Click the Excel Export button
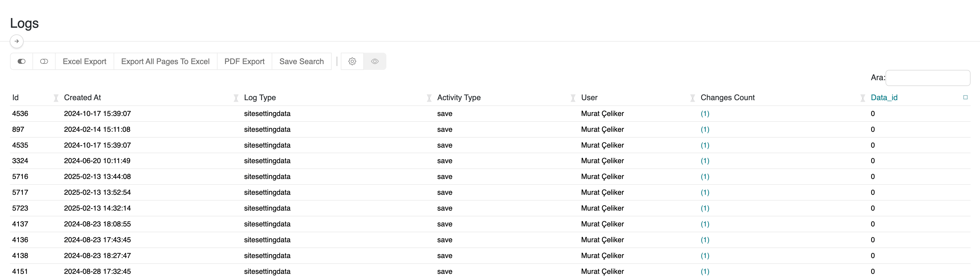This screenshot has width=980, height=278. 84,61
